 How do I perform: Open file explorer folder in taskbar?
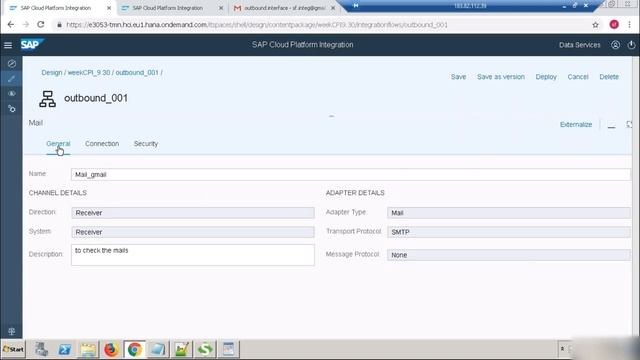[x=88, y=349]
